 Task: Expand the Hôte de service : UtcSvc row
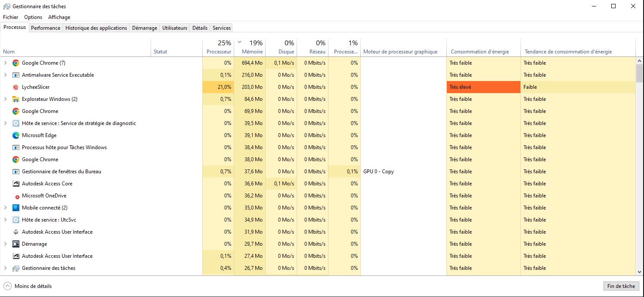(x=6, y=220)
